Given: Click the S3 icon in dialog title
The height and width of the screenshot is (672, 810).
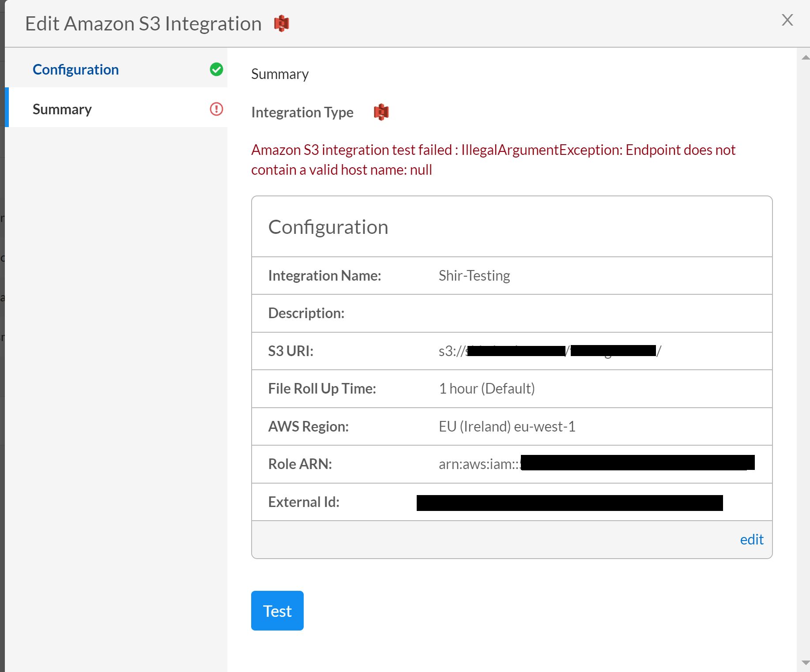Looking at the screenshot, I should click(x=281, y=23).
